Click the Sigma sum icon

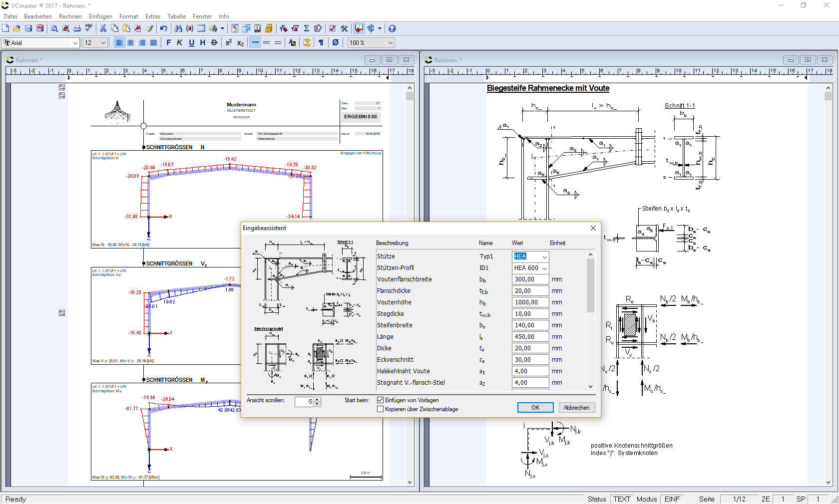(x=306, y=28)
